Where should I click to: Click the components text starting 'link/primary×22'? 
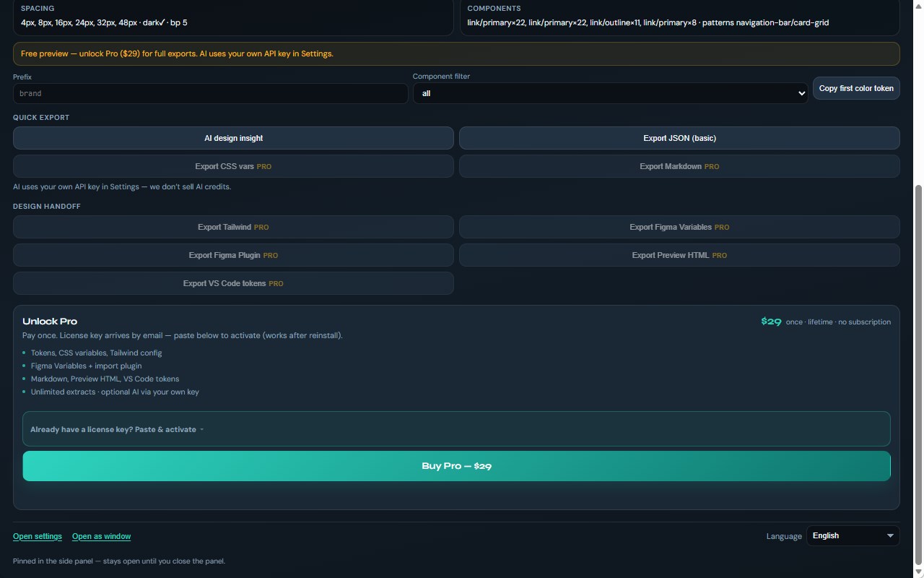pyautogui.click(x=648, y=22)
